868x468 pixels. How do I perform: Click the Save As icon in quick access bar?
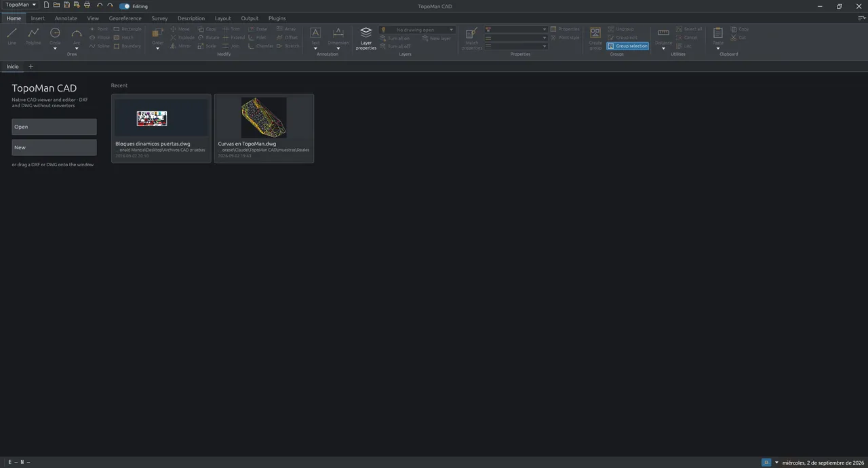tap(77, 5)
